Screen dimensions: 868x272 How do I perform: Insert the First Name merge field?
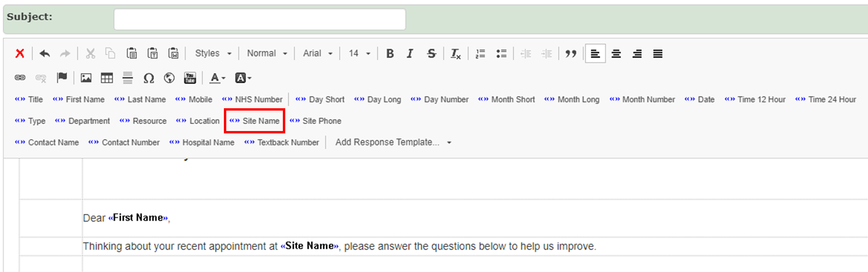pyautogui.click(x=79, y=100)
